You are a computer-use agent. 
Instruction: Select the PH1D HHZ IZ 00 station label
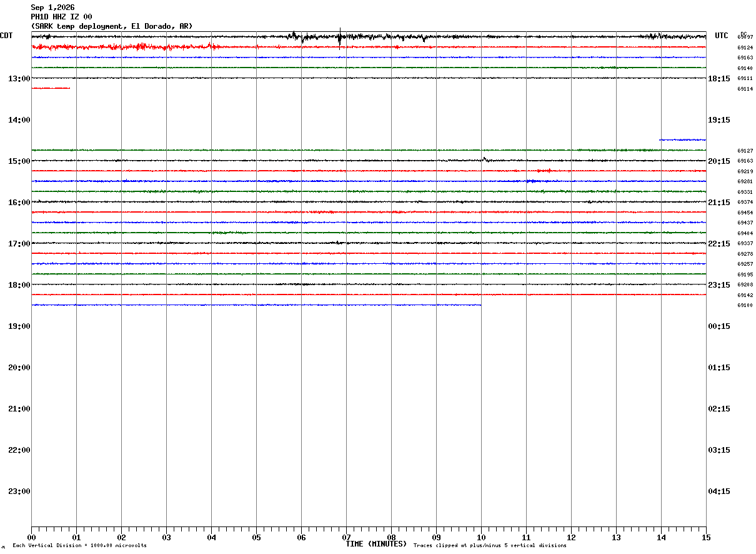(x=61, y=17)
